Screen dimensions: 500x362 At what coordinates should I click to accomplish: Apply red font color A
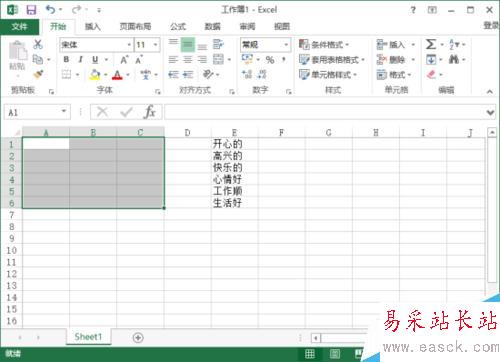pos(117,75)
